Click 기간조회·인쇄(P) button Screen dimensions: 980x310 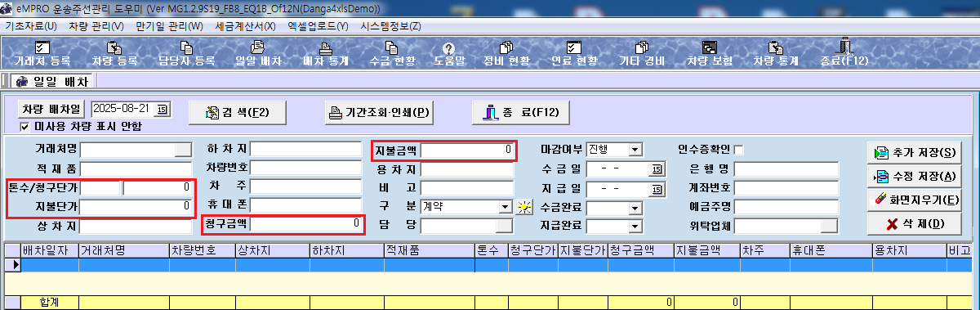[x=378, y=112]
